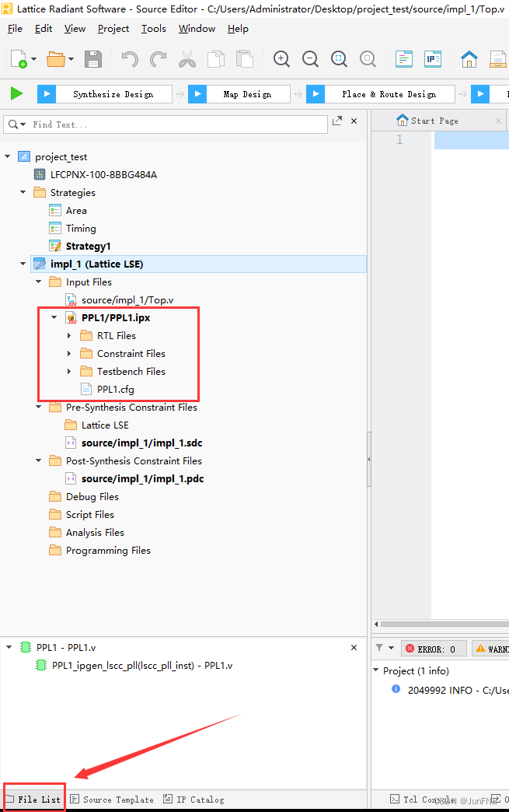Zoom out with the minus magnifier icon
This screenshot has width=509, height=812.
coord(310,59)
